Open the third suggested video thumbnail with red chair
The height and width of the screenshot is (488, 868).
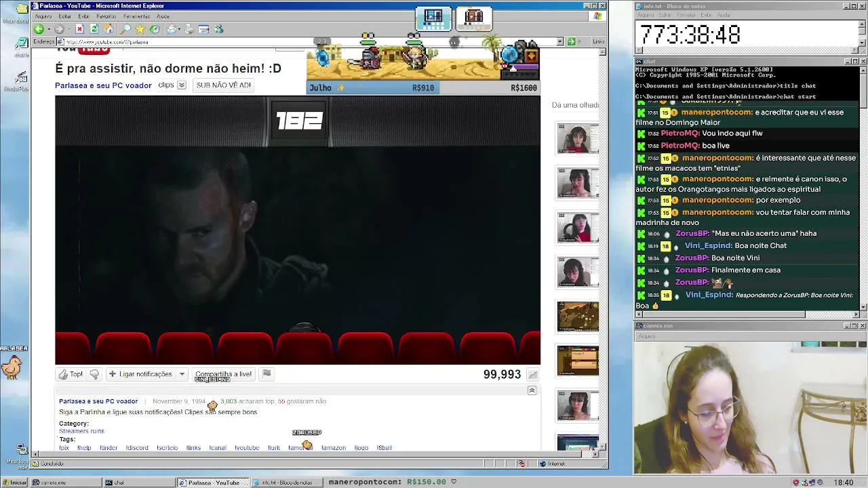coord(578,228)
